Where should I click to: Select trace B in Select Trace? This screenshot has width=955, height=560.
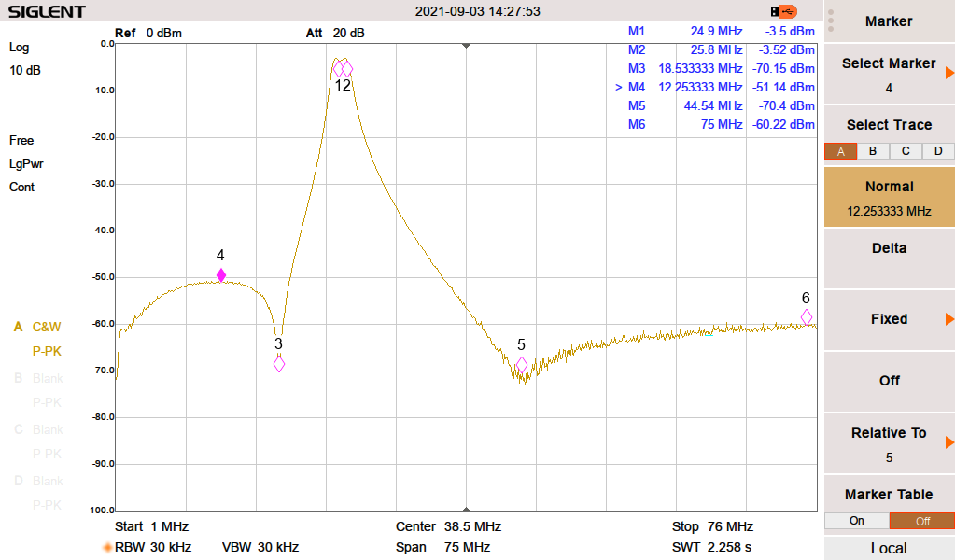point(873,151)
